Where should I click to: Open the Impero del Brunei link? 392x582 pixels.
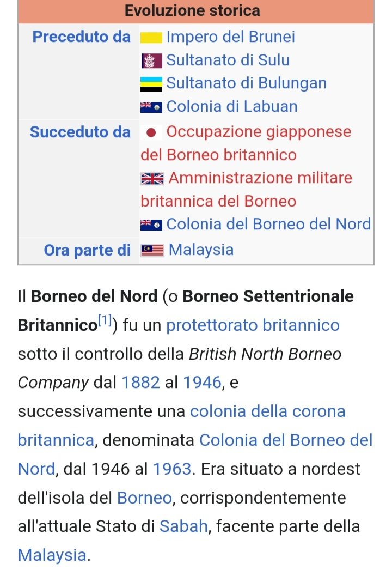(230, 37)
